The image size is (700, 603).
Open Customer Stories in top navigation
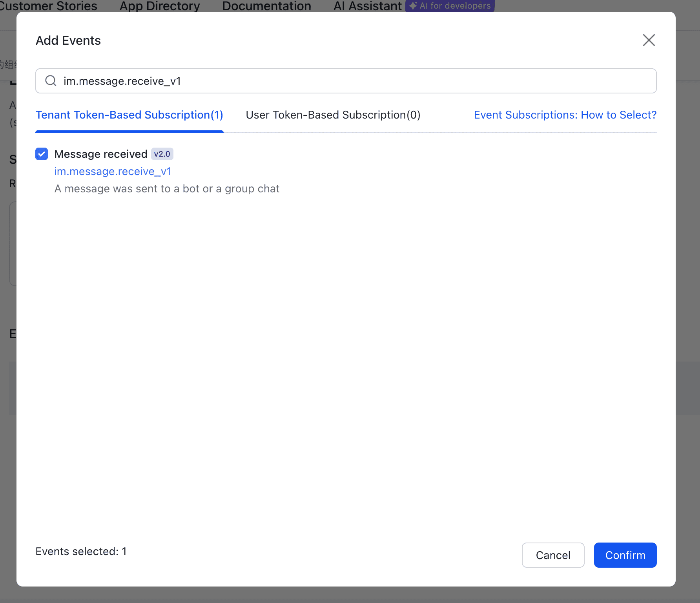click(x=48, y=6)
